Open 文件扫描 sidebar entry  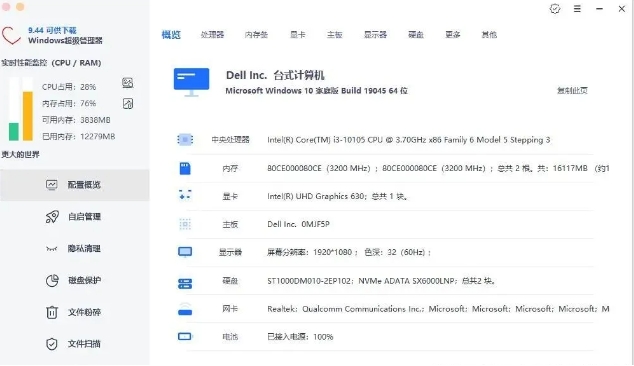75,344
